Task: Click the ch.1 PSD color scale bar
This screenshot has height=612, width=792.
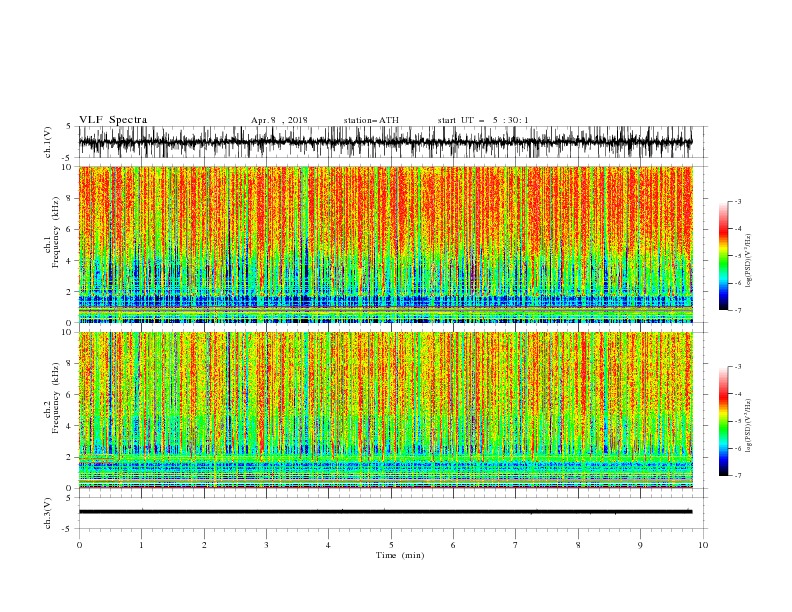Action: click(x=723, y=256)
